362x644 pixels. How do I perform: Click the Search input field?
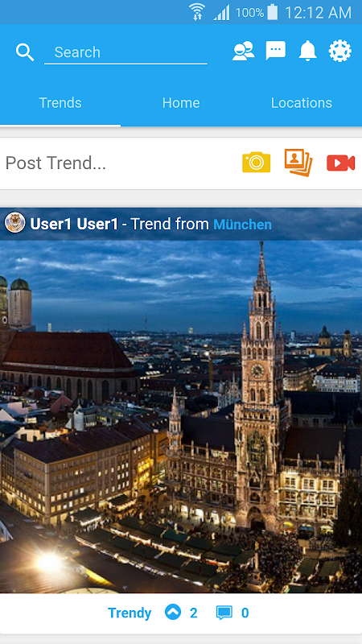(125, 52)
